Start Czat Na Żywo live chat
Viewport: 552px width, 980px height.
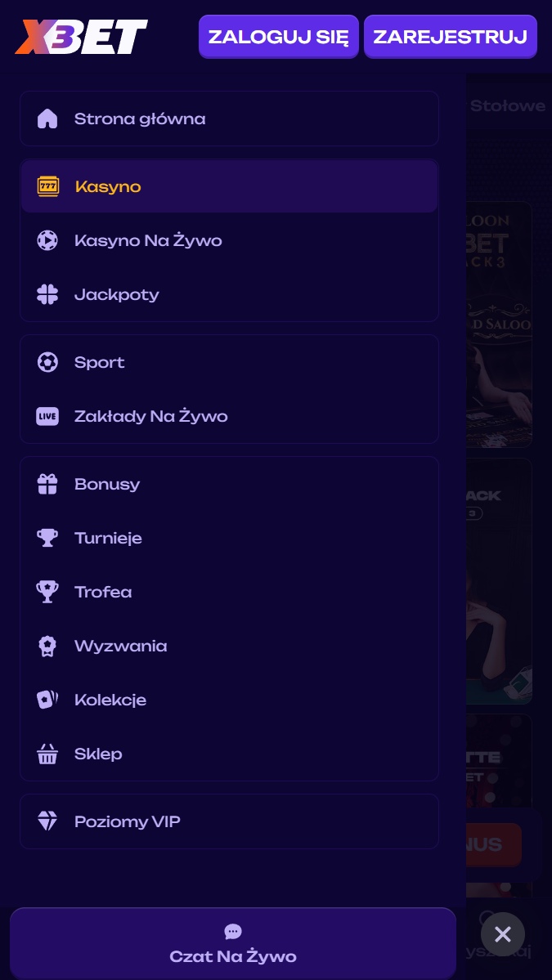coord(232,944)
